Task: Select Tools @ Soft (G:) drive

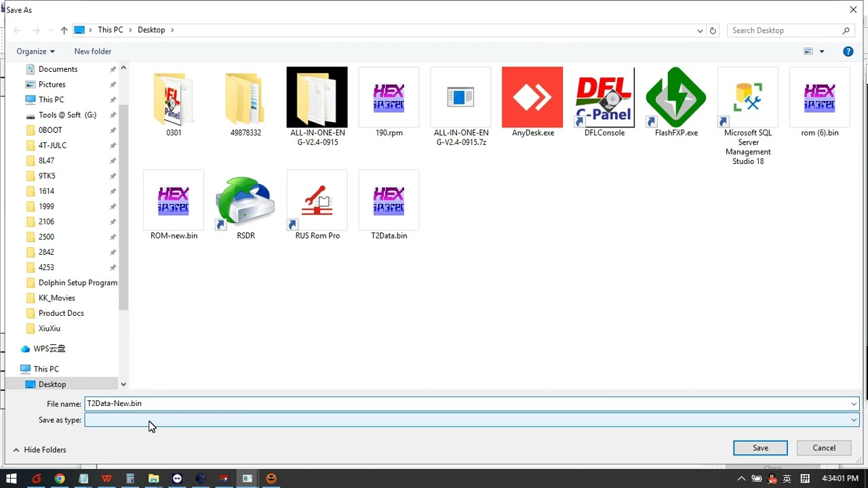Action: [x=68, y=115]
